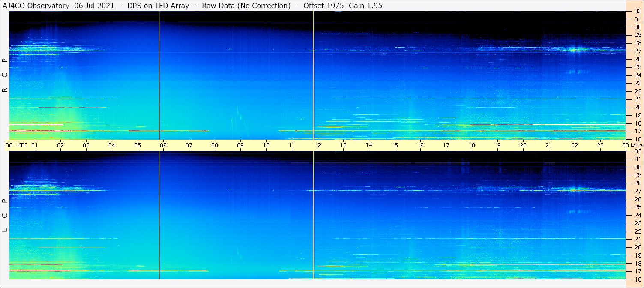Click LCP vertical marker line before 12 UTC
Screen dimensions: 644x288
pyautogui.click(x=313, y=215)
